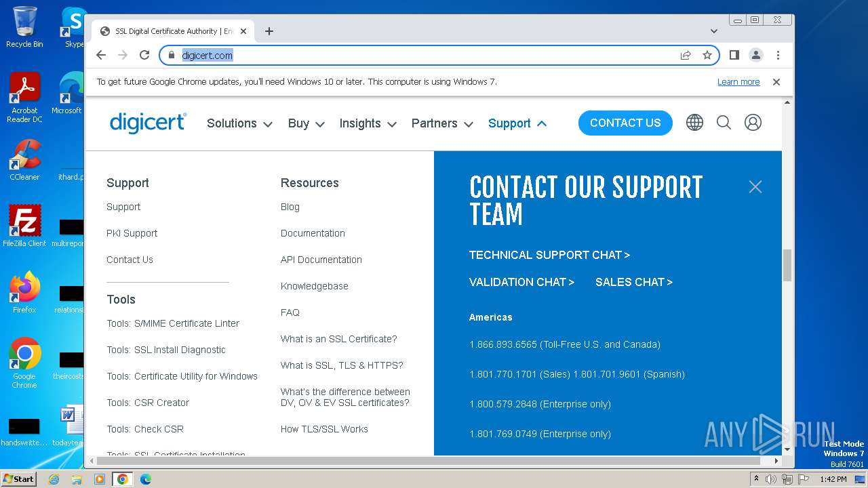Viewport: 868px width, 488px height.
Task: Open How TLS/SSL Works link
Action: (324, 429)
